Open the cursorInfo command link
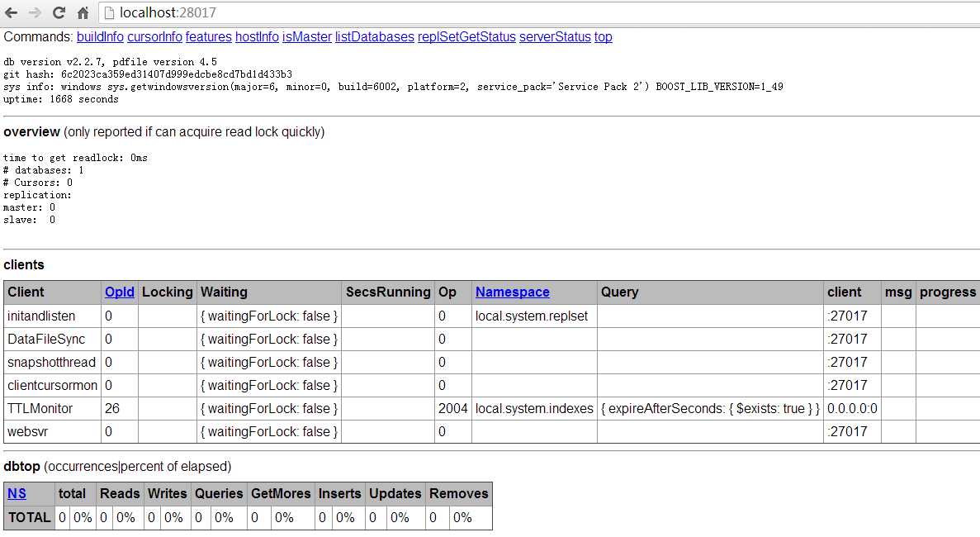980x537 pixels. click(x=154, y=37)
